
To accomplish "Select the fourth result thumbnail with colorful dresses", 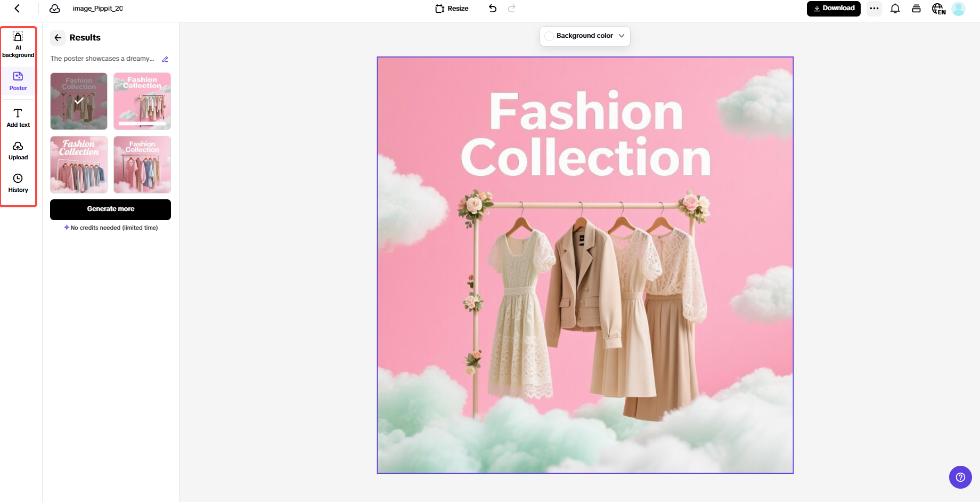I will click(142, 165).
